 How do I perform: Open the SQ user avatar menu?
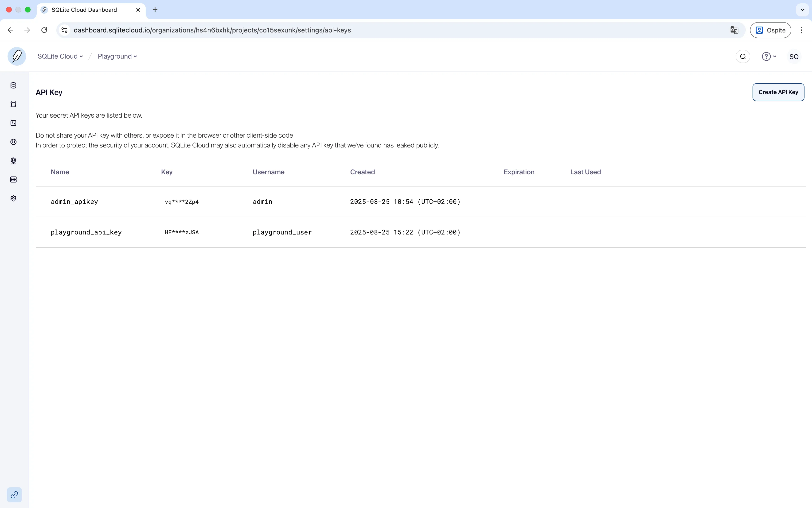pos(793,57)
